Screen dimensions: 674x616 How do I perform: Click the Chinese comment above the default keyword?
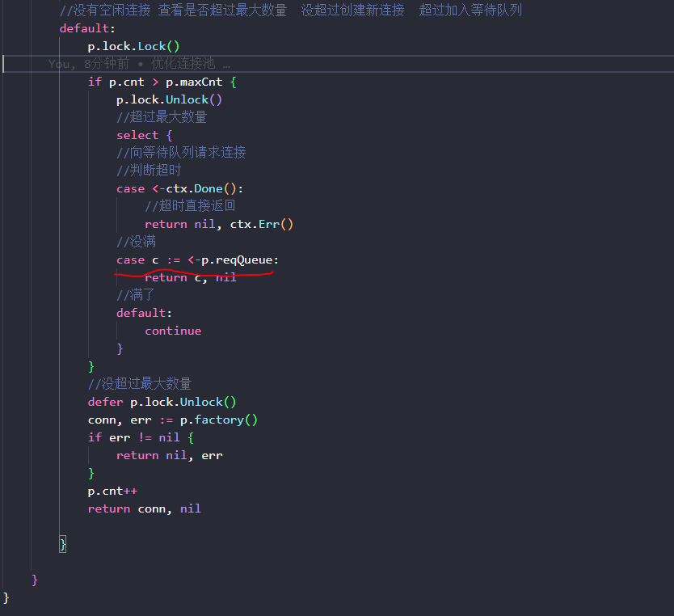(x=291, y=10)
